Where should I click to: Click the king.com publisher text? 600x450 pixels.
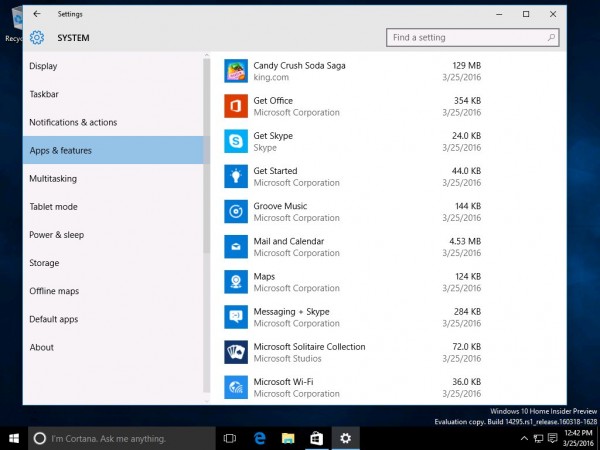(271, 77)
